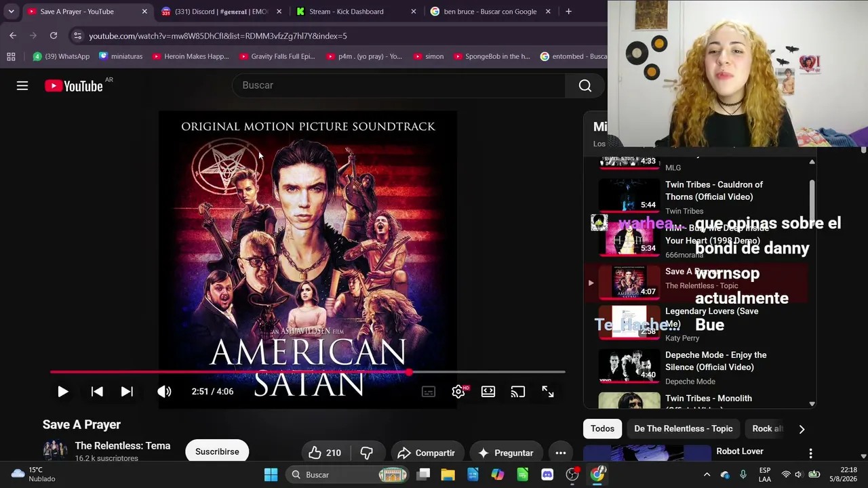This screenshot has width=868, height=488.
Task: Select the Todos filter chip
Action: point(602,428)
